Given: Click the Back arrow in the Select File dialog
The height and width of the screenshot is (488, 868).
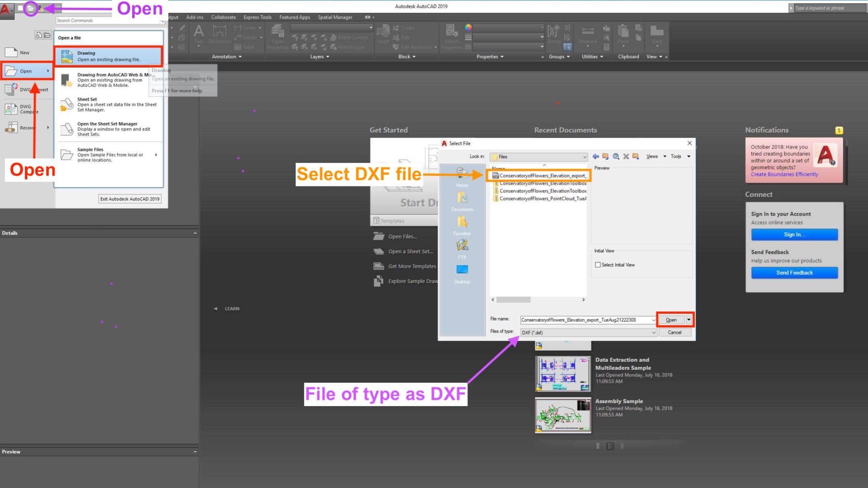Looking at the screenshot, I should tap(596, 156).
